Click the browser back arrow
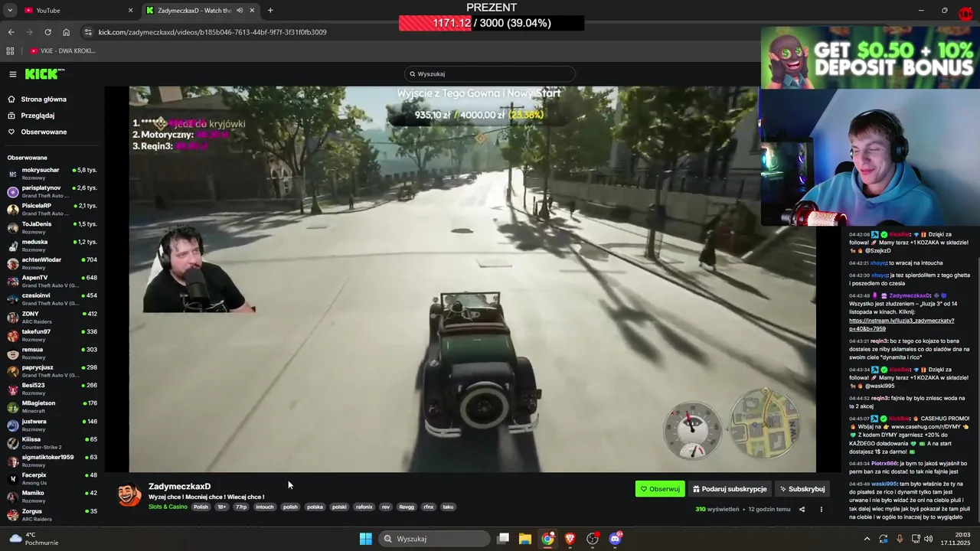This screenshot has height=551, width=980. point(11,32)
